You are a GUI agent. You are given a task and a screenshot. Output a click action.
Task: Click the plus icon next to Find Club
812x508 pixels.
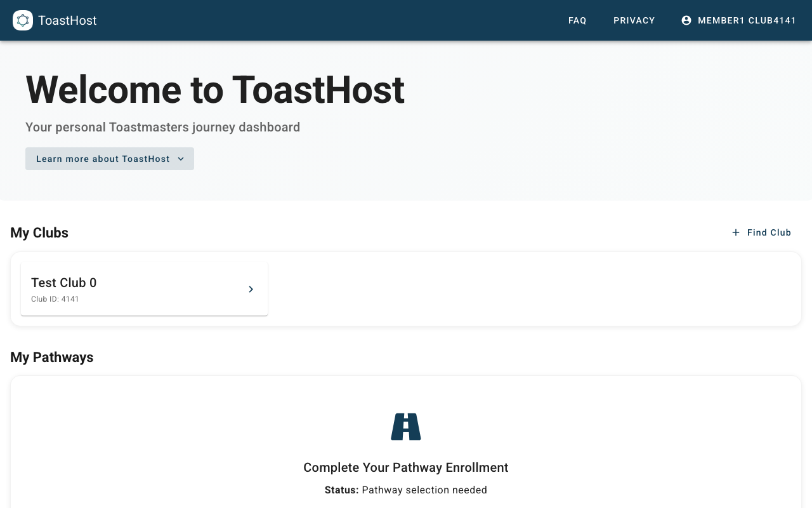[x=735, y=232]
